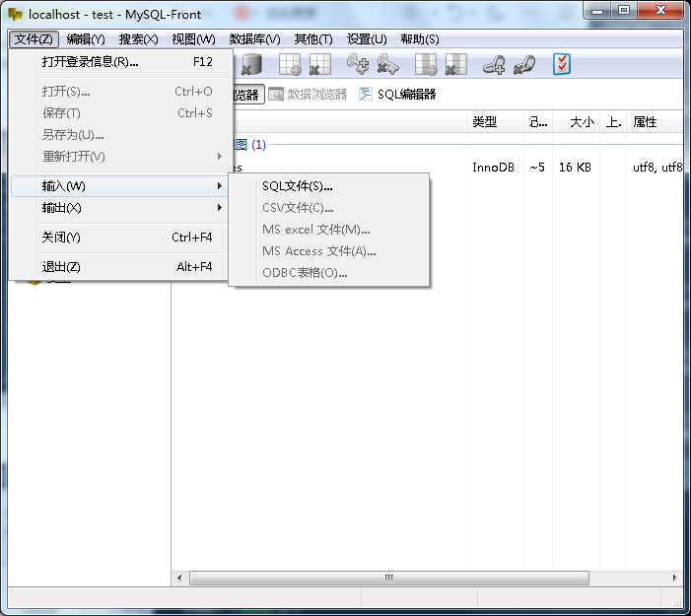Choose 退出(Z) menu entry
The height and width of the screenshot is (616, 691).
120,266
